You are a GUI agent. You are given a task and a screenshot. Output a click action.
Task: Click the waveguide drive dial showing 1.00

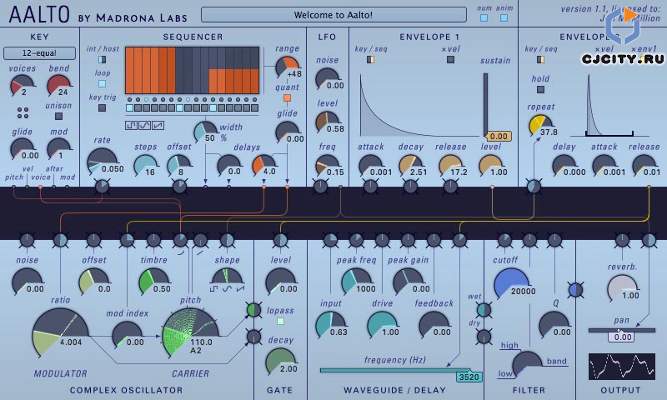pyautogui.click(x=382, y=325)
